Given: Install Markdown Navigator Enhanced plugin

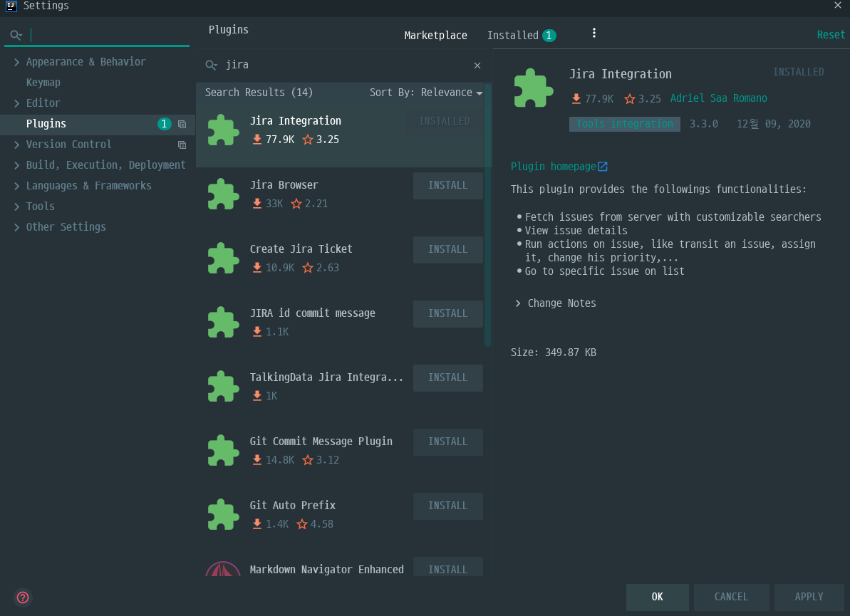Looking at the screenshot, I should (x=447, y=568).
